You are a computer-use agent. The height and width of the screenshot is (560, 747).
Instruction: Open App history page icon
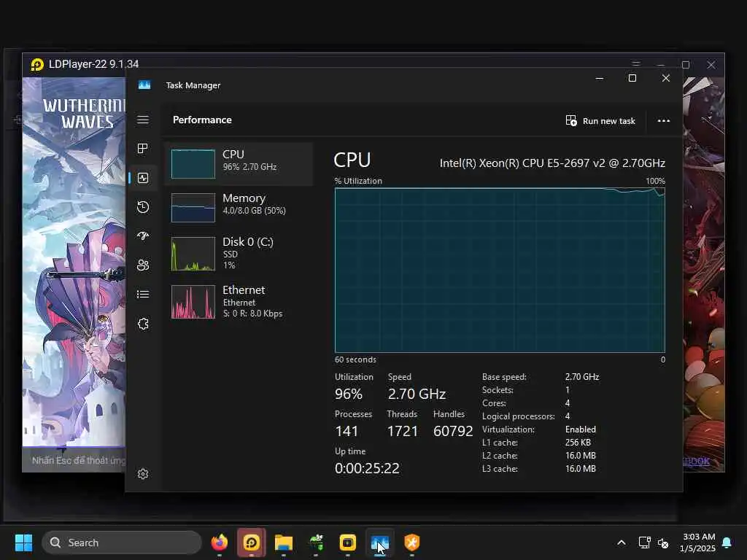click(143, 206)
